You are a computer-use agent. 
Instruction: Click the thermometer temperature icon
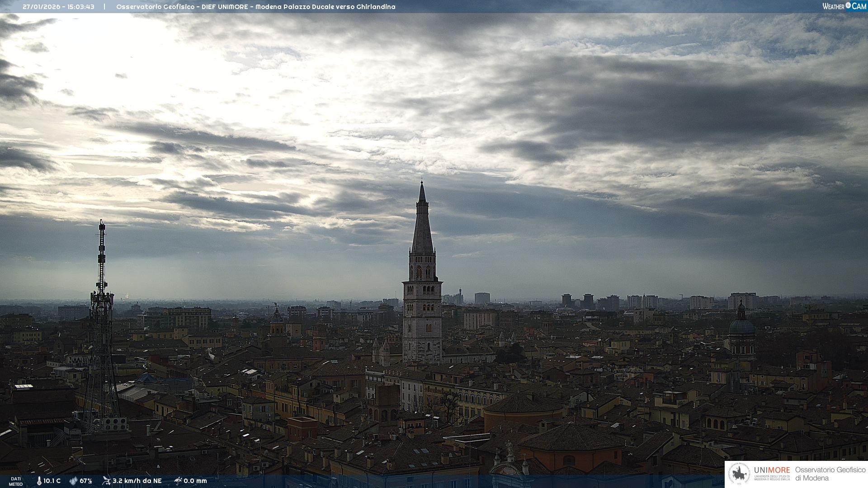pos(39,481)
